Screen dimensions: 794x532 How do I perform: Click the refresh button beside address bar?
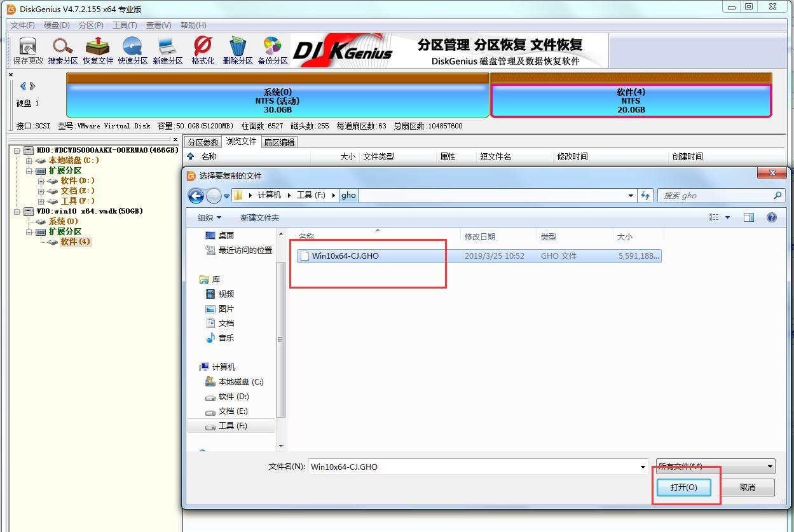tap(645, 196)
